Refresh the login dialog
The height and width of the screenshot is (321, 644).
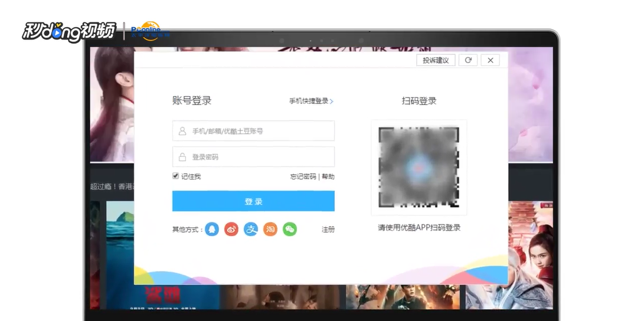tap(468, 60)
